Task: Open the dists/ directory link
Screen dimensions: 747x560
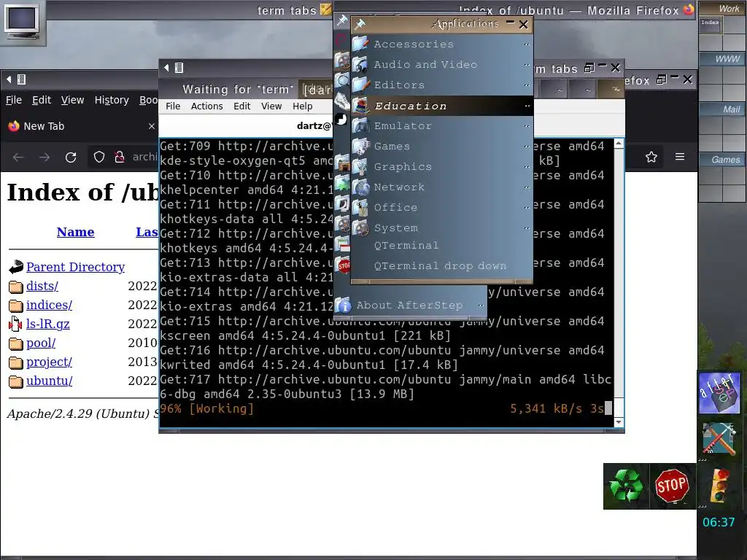Action: point(42,286)
